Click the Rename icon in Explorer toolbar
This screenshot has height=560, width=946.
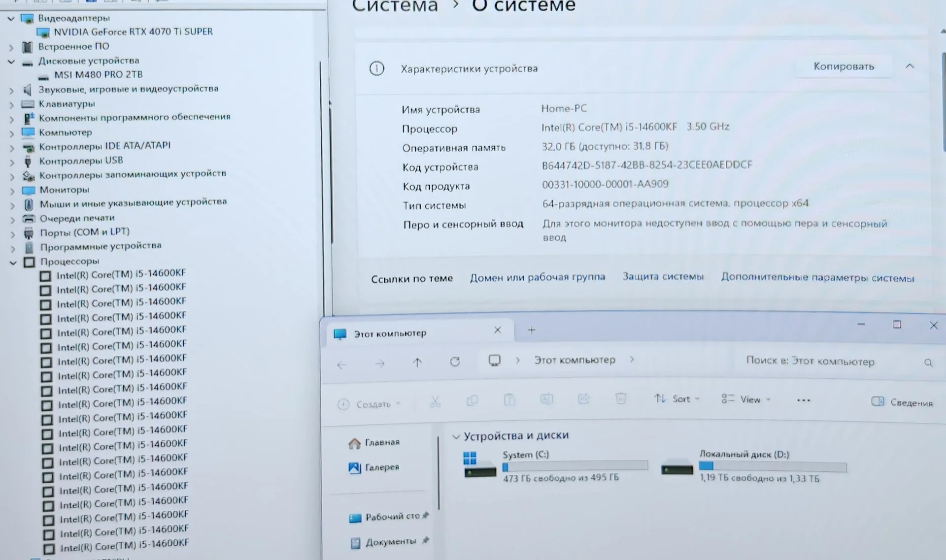(546, 399)
